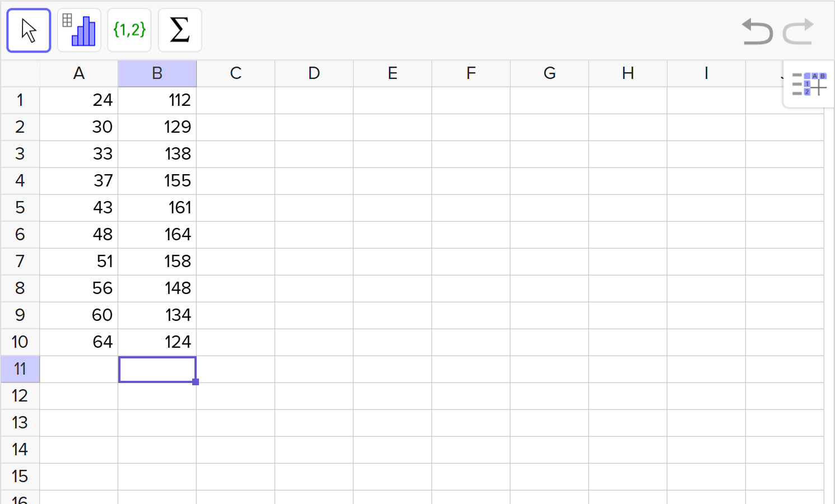Click cell A6 containing 48
835x504 pixels.
[79, 235]
